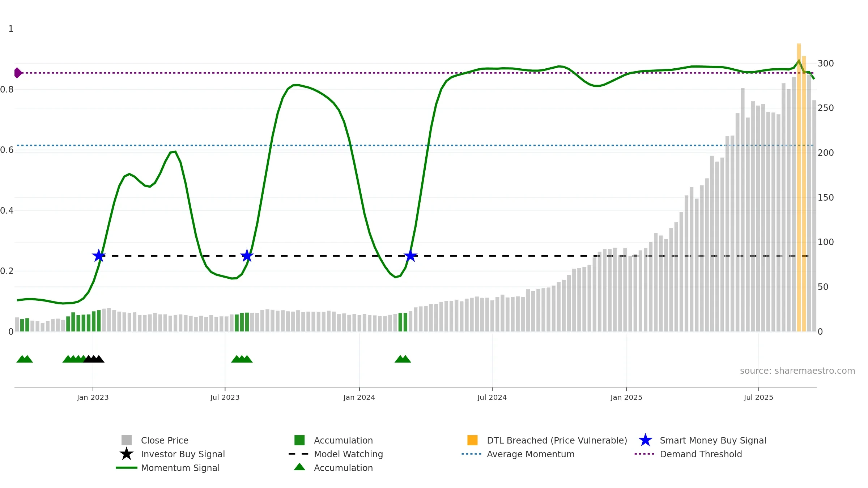Click green accumulation triangles near Jul 2023

[242, 359]
